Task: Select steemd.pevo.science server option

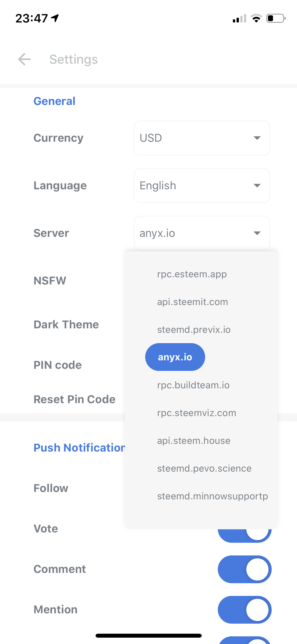Action: point(204,468)
